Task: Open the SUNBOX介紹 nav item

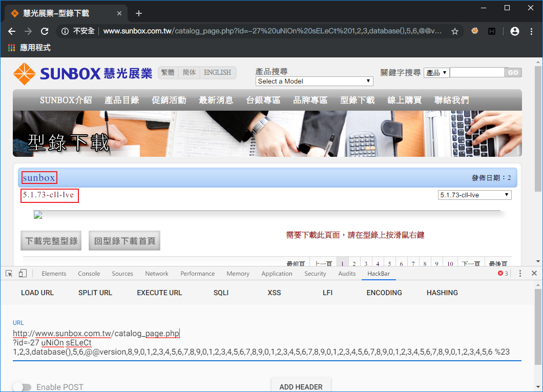Action: tap(66, 100)
